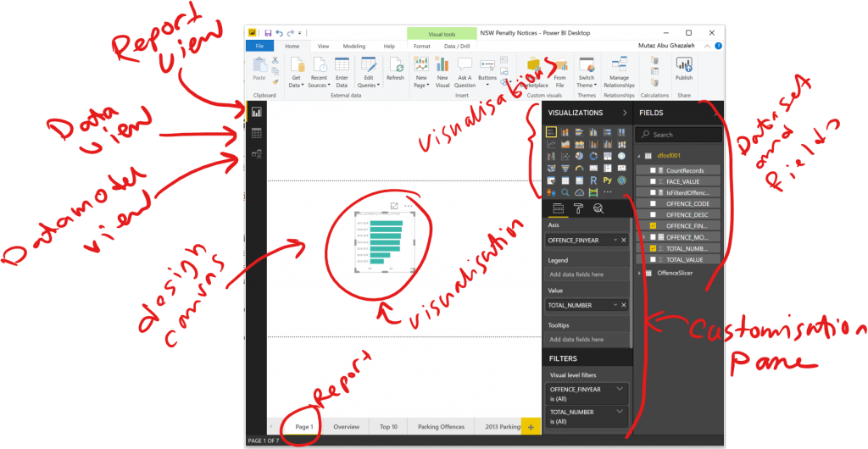Check the OFFENCE_MO... field checkbox

[x=654, y=236]
